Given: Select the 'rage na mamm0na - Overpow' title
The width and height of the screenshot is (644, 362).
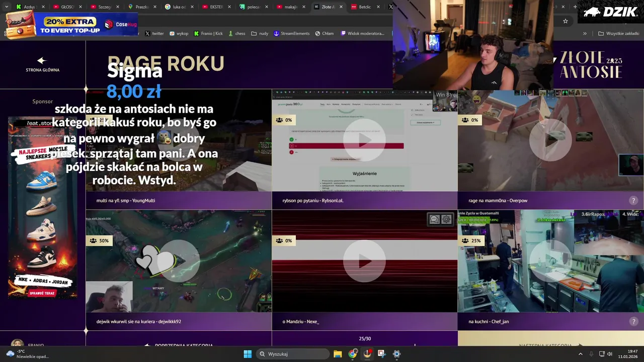Looking at the screenshot, I should pyautogui.click(x=498, y=201).
